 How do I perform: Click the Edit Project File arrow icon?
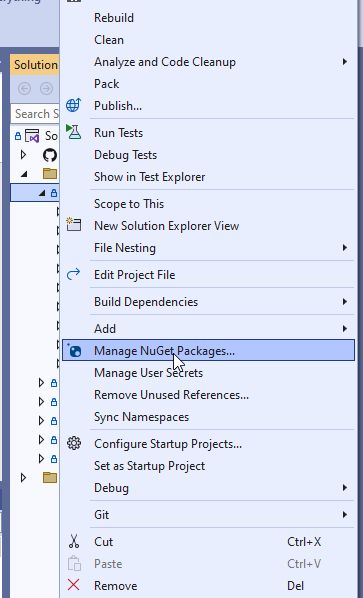coord(73,274)
